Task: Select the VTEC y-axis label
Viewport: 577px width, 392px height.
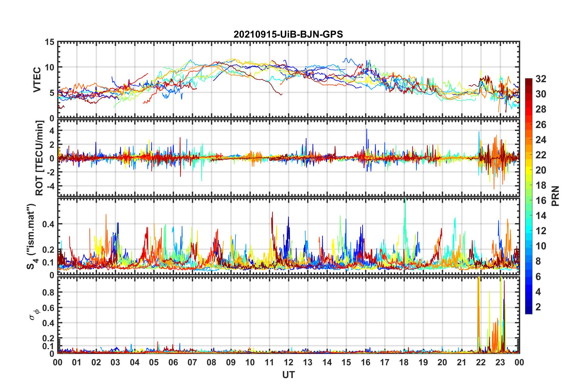Action: click(37, 80)
